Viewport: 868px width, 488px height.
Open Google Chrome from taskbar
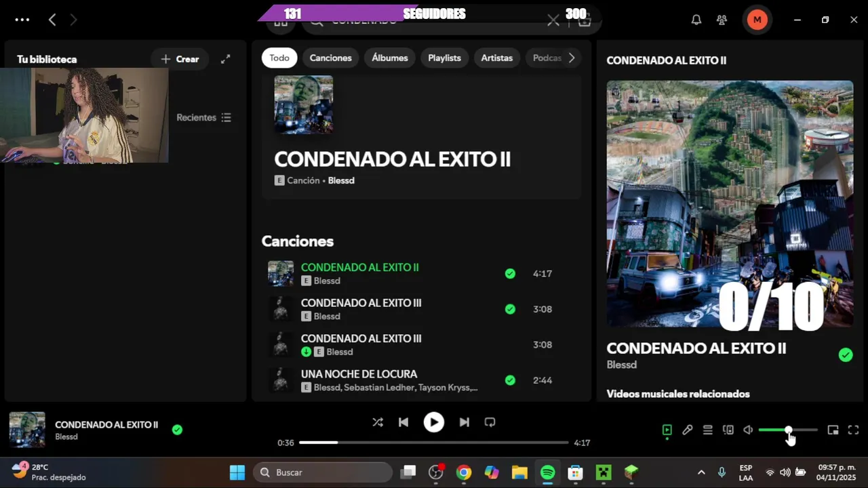coord(464,472)
